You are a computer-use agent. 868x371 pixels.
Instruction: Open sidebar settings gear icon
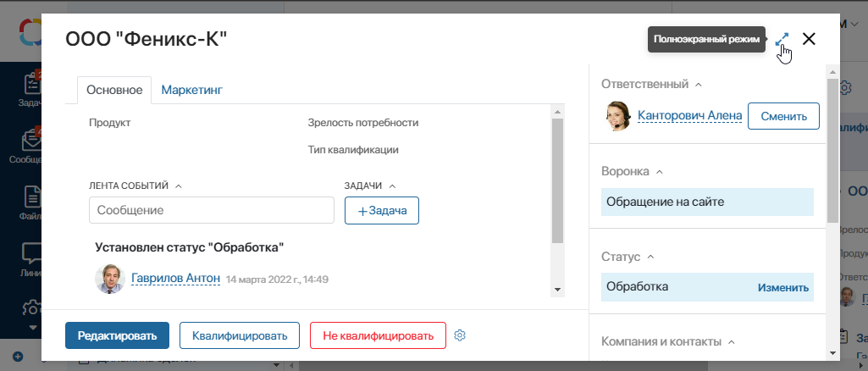(32, 308)
